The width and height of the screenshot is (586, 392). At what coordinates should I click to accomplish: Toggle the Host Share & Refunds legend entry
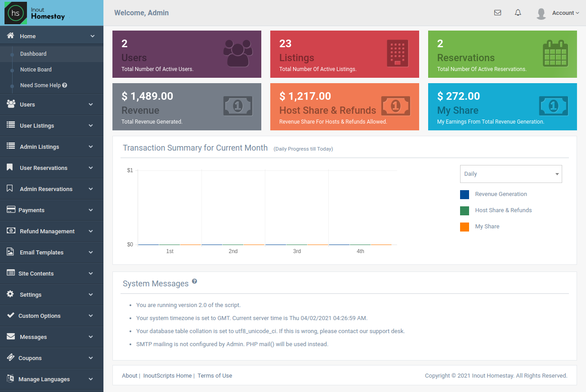click(503, 210)
